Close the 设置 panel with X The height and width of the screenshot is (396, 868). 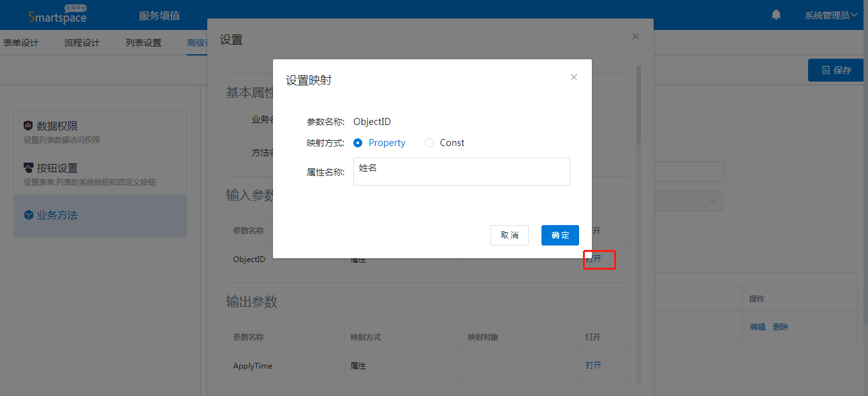[635, 36]
